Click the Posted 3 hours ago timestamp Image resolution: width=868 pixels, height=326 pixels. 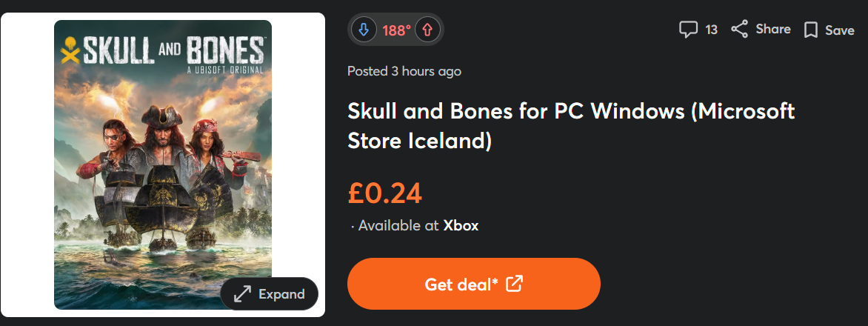[404, 71]
